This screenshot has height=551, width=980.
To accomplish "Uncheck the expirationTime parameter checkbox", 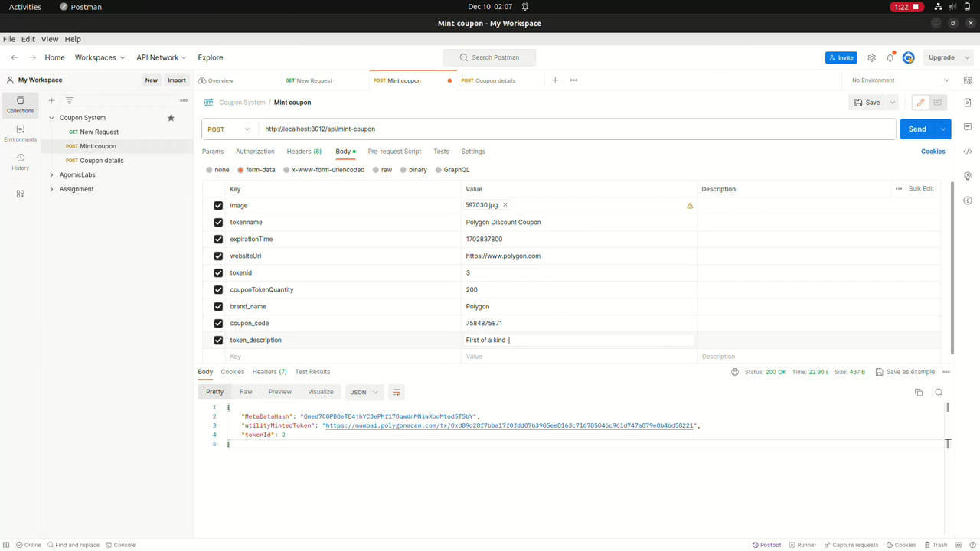I will (218, 240).
